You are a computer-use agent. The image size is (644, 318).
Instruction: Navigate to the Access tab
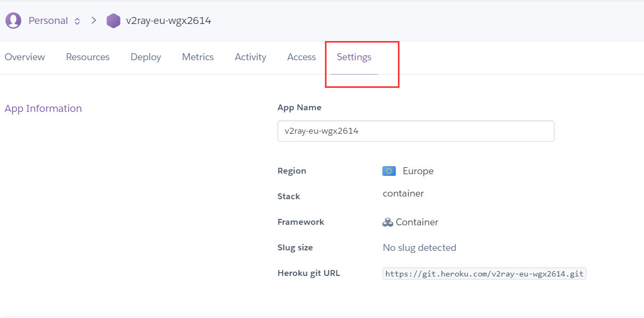pos(301,57)
